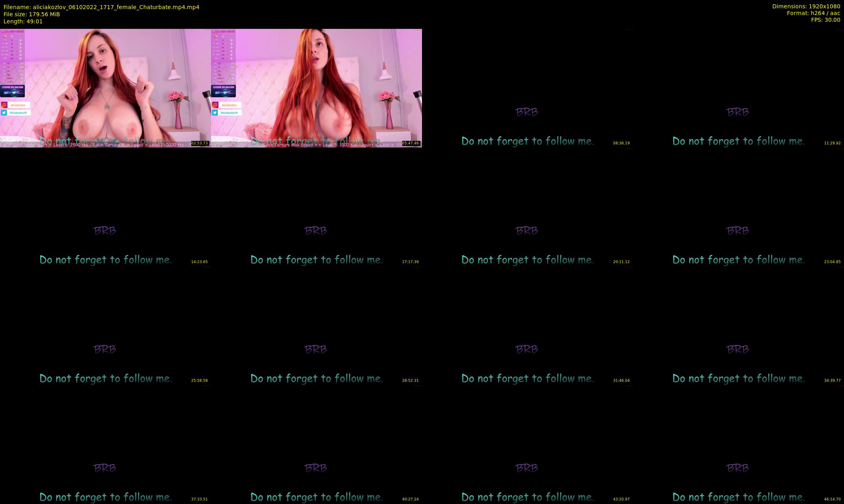Click the 28:52.31 timestamp label

coord(411,381)
